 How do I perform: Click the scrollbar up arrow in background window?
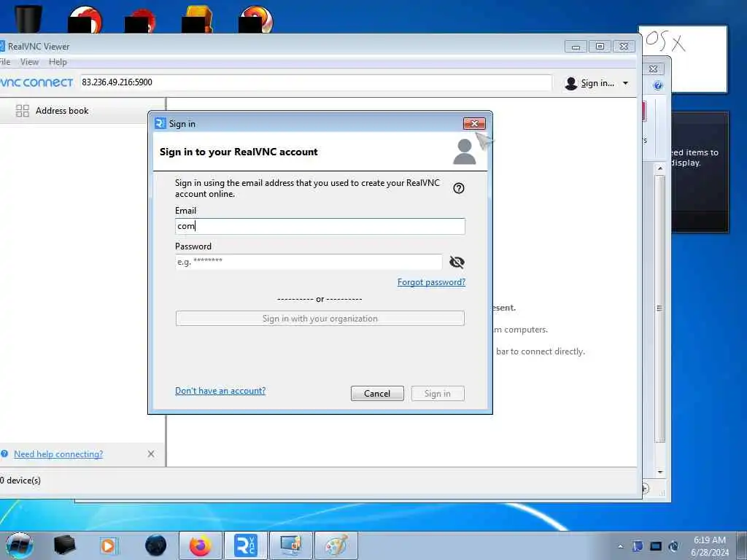659,168
